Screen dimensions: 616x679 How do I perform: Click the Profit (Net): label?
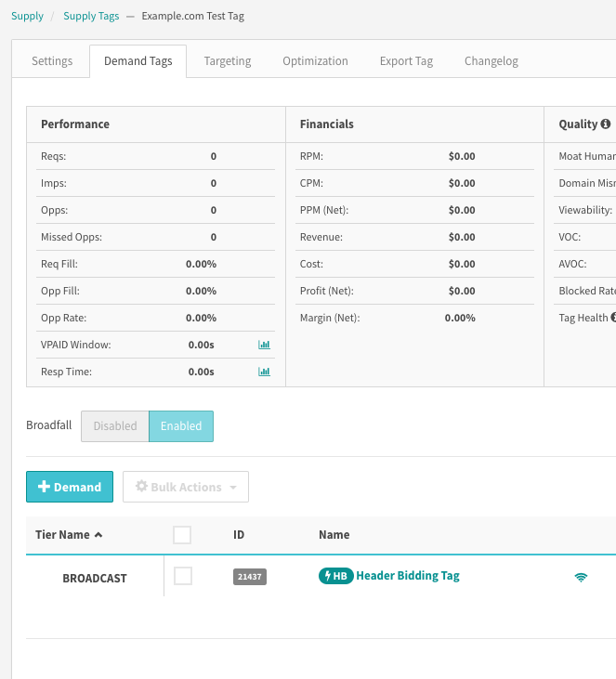327,291
